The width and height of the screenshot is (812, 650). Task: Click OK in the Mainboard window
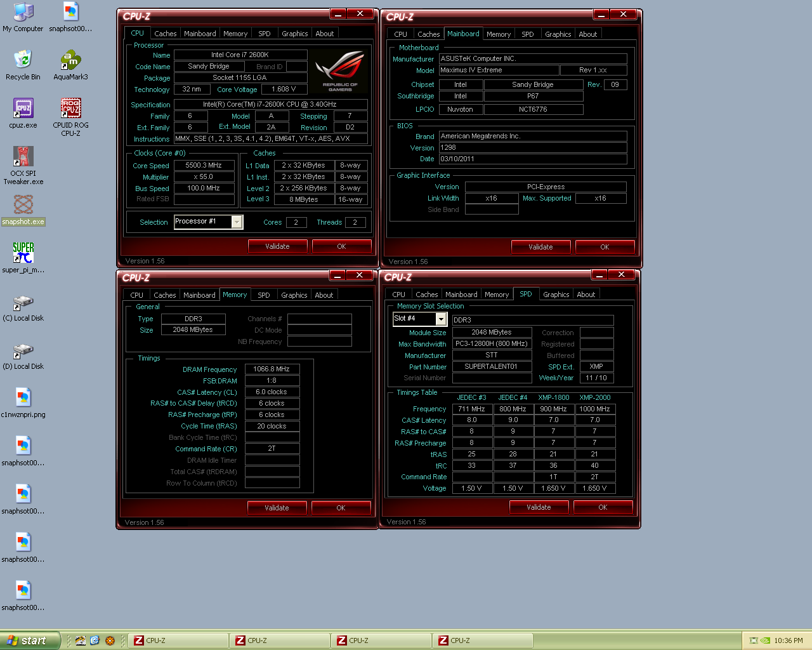click(605, 247)
